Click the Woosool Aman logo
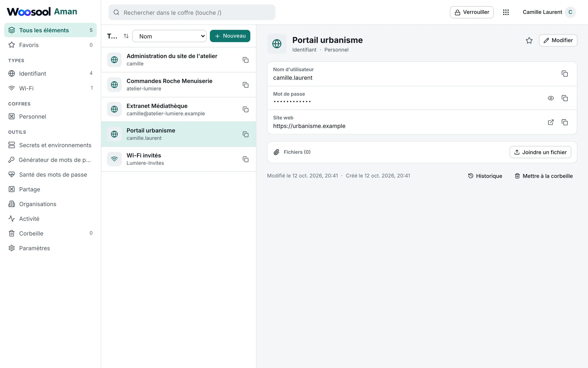This screenshot has height=368, width=588. tap(42, 12)
